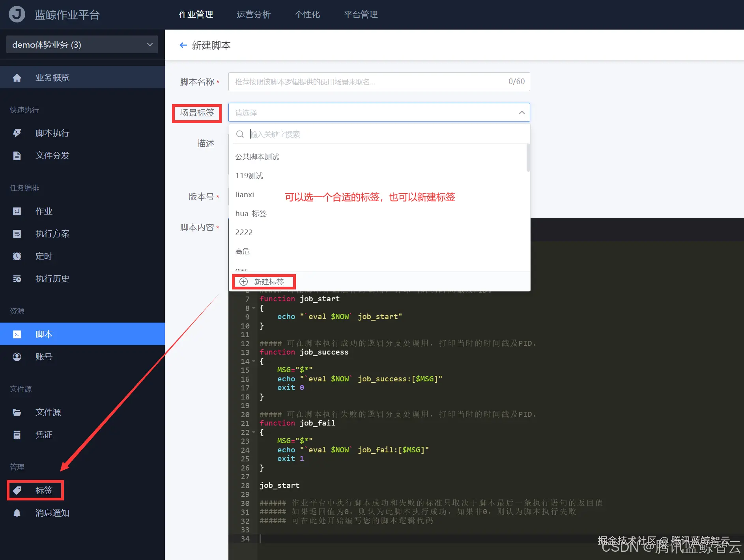744x560 pixels.
Task: Open 执行方案 in the sidebar
Action: pyautogui.click(x=82, y=234)
